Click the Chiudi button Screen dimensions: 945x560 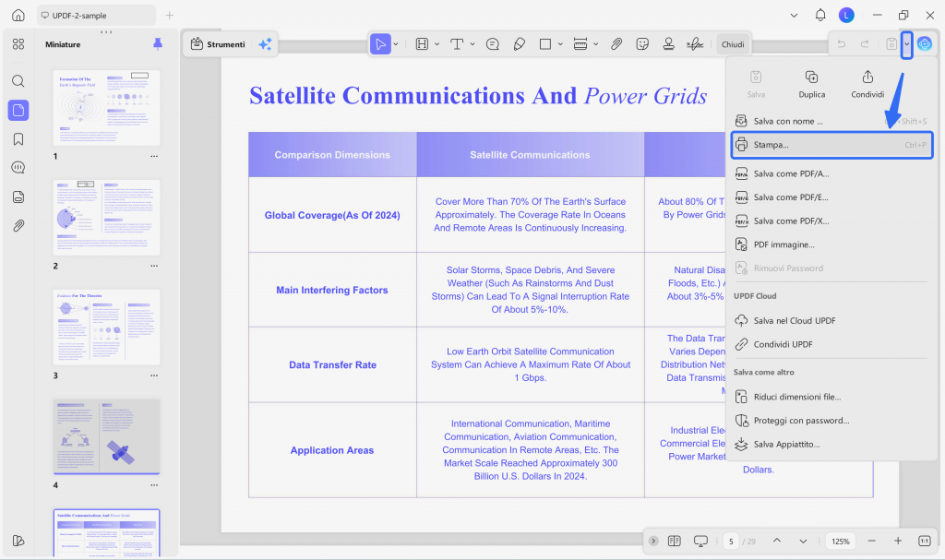tap(733, 44)
